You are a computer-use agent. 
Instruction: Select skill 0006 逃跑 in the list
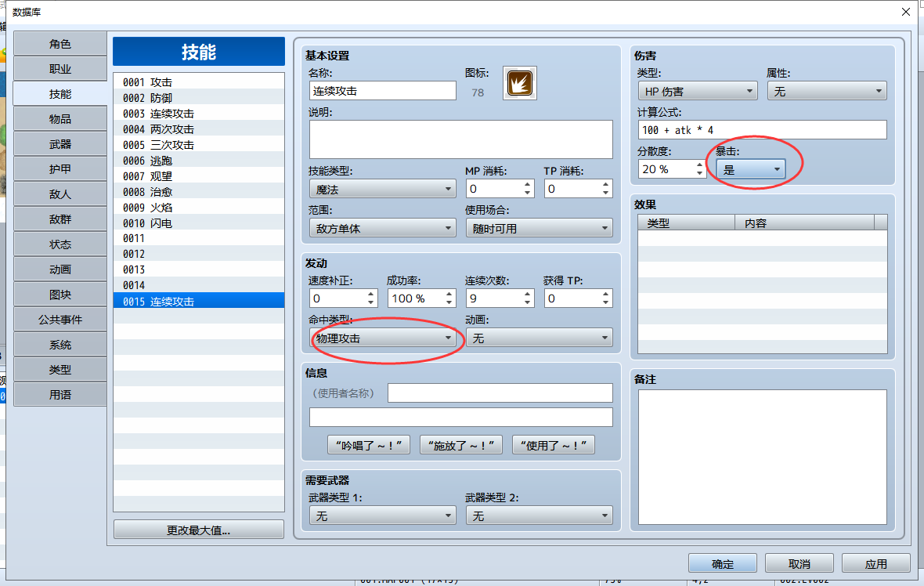pos(199,161)
